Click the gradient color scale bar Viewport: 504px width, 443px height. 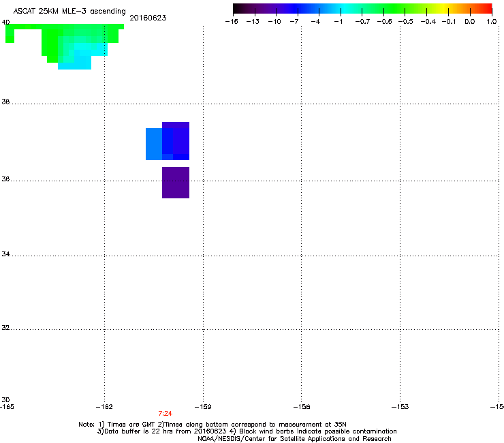click(362, 8)
